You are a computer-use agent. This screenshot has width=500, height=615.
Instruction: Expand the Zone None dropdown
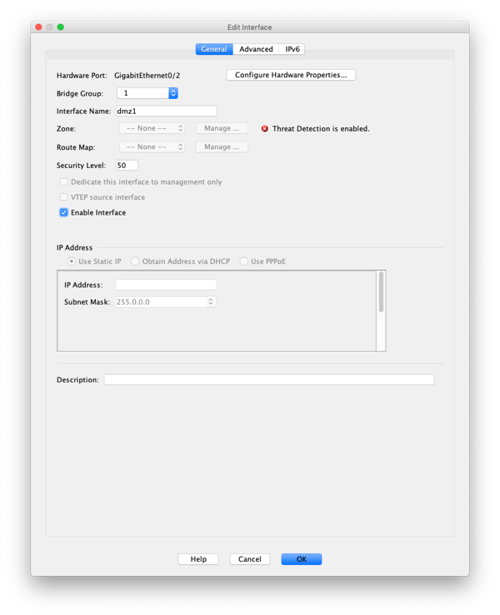(152, 128)
